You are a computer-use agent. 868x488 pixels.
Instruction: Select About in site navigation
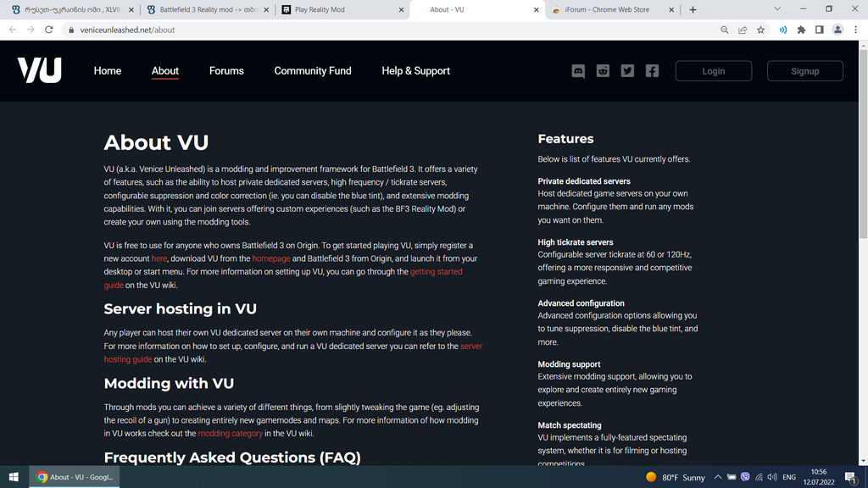(165, 71)
